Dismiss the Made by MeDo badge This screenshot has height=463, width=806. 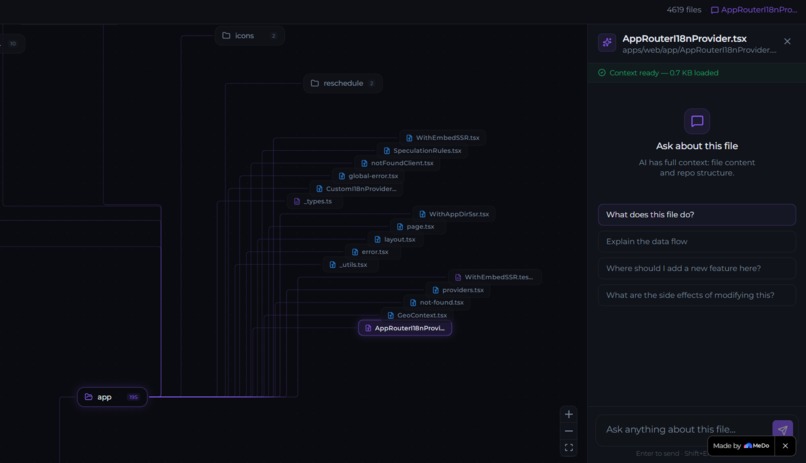785,446
